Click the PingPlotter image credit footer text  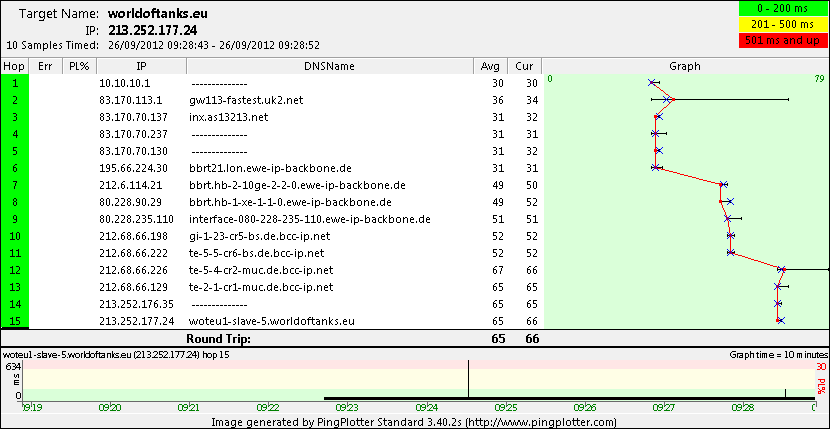click(x=414, y=422)
